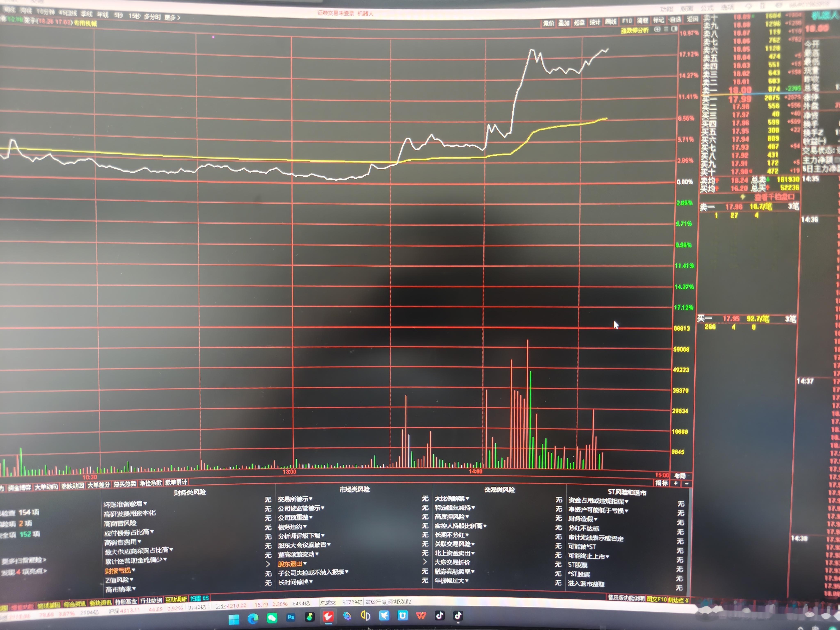The image size is (840, 630).
Task: Click the 超盘 toolbar button
Action: point(579,22)
